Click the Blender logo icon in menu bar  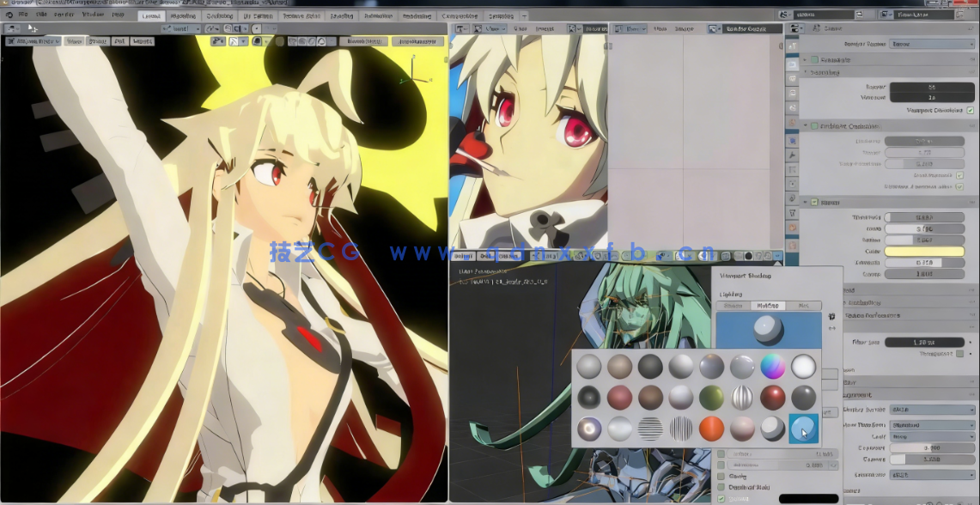[x=7, y=15]
